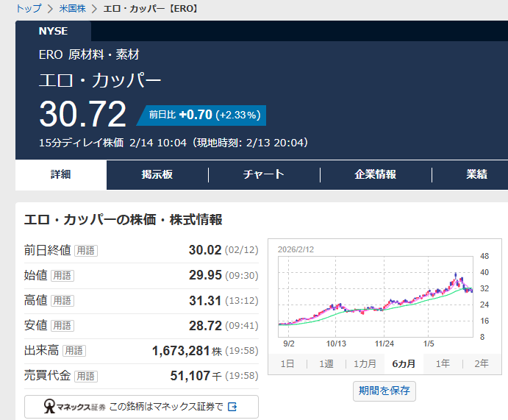
Task: Switch chart range to 1カ月
Action: (365, 363)
